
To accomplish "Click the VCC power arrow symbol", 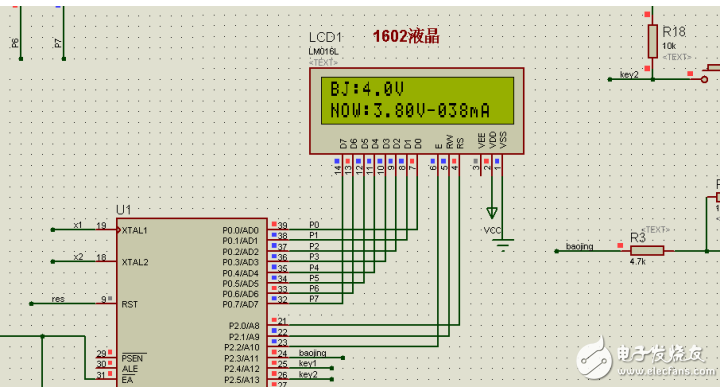I will 492,213.
